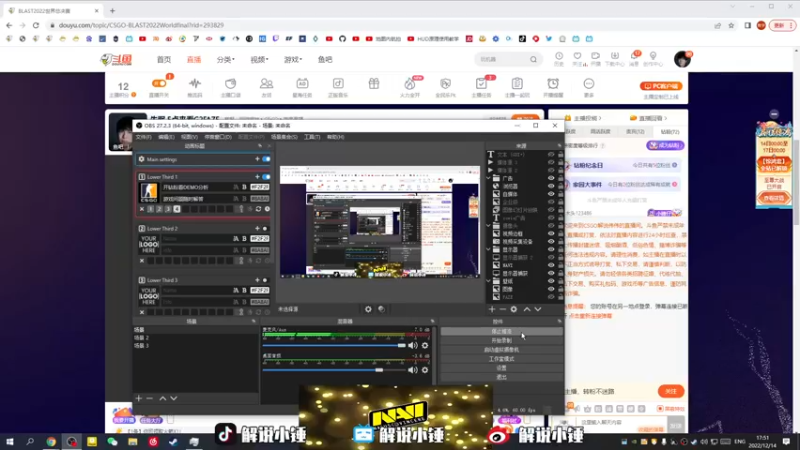Open source properties gear in sources panel
This screenshot has width=800, height=450.
pos(514,309)
